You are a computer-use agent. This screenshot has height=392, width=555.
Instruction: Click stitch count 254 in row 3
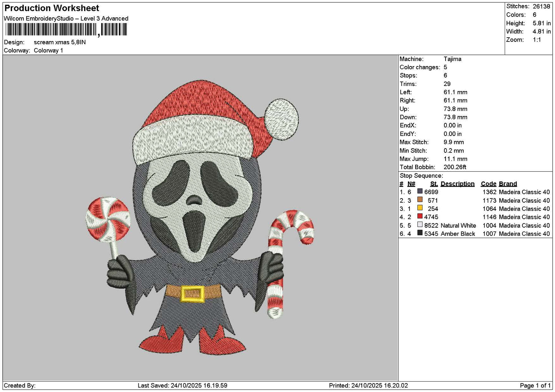(x=433, y=209)
